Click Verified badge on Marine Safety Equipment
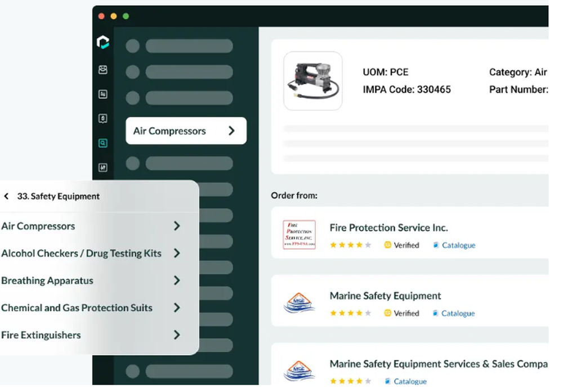The width and height of the screenshot is (563, 392). (x=401, y=313)
